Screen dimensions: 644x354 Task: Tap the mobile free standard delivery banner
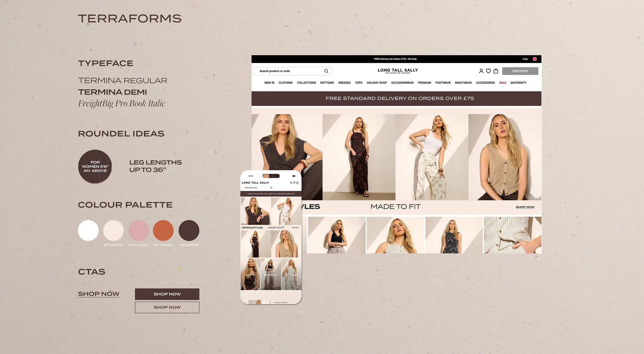point(271,194)
